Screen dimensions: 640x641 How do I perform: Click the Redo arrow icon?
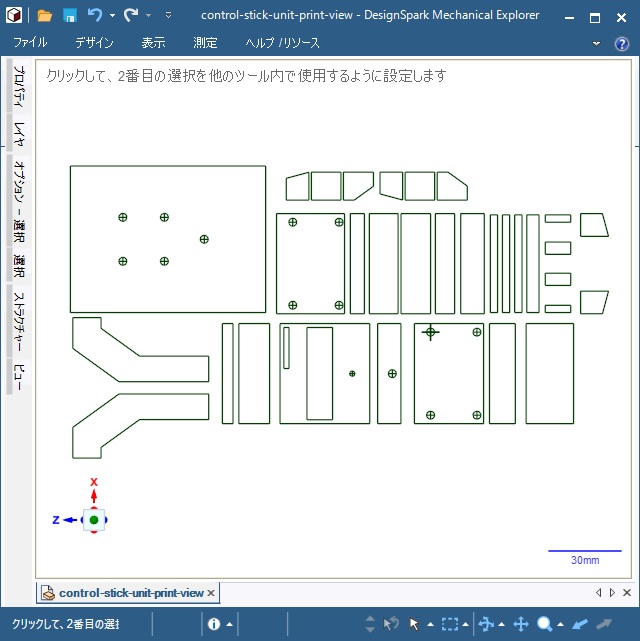point(130,15)
